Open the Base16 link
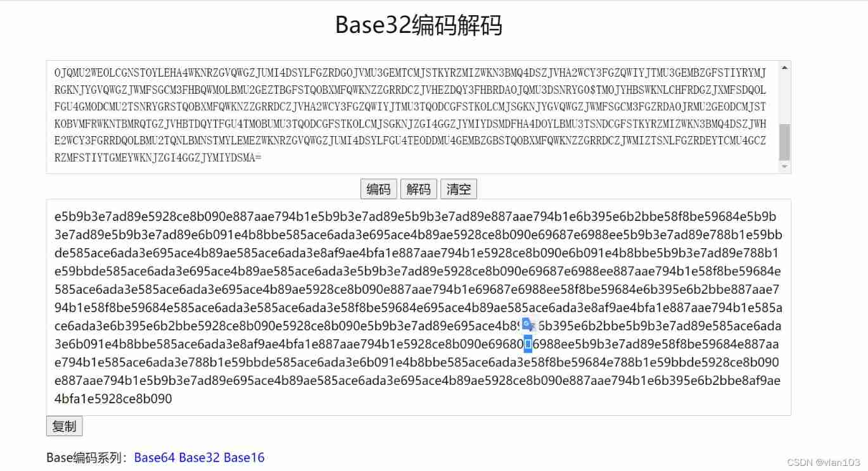Viewport: 868px width, 471px height. [245, 457]
